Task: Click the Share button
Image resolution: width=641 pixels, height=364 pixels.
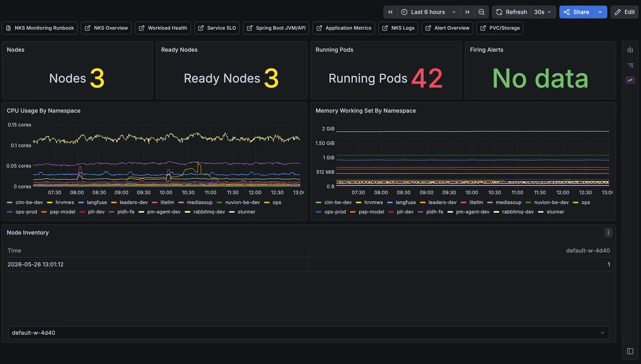Action: 576,12
